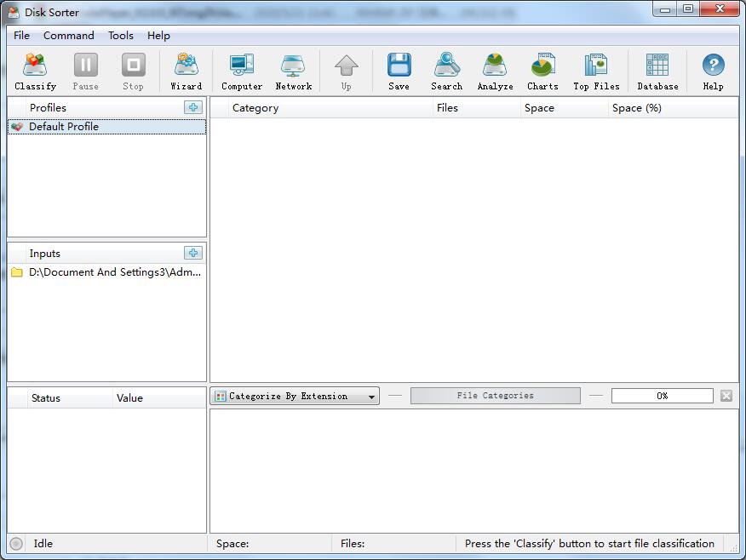Open the Charts toolbar icon
746x560 pixels.
[542, 71]
